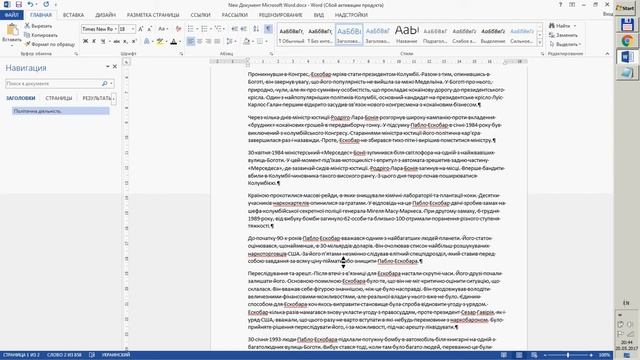Click the Start button
The height and width of the screenshot is (360, 640).
625,8
